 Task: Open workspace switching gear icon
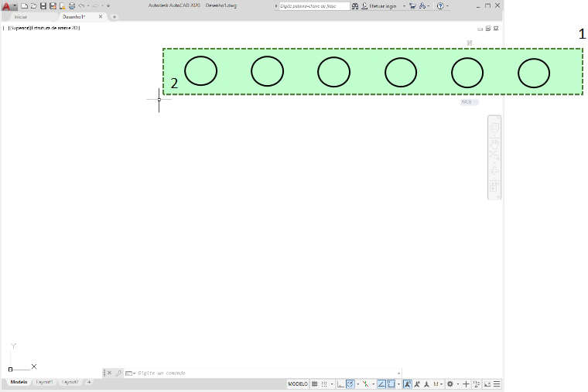click(450, 384)
